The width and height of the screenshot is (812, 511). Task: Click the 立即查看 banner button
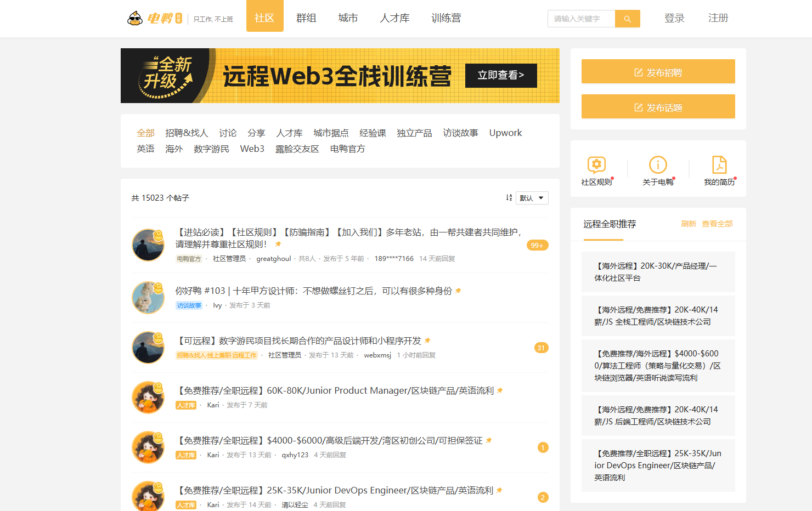[x=501, y=75]
